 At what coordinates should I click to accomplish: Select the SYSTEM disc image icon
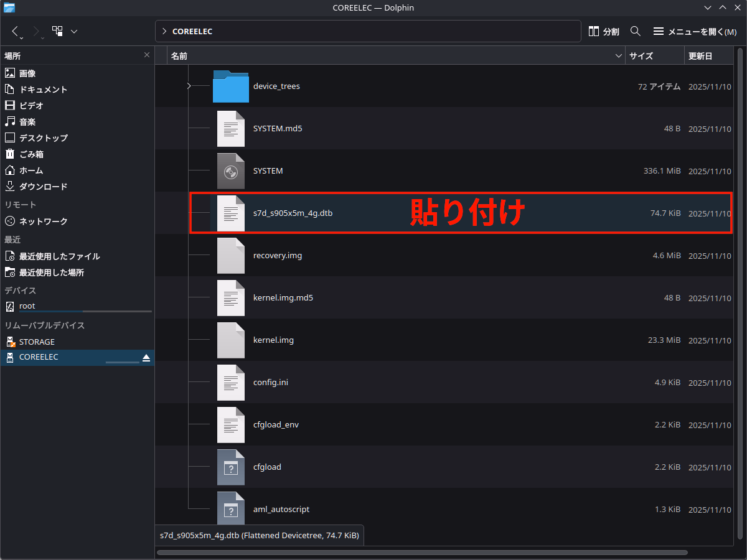tap(231, 170)
